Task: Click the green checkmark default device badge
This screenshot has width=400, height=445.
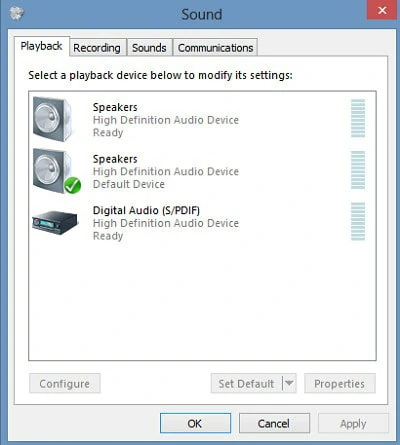Action: pos(73,185)
